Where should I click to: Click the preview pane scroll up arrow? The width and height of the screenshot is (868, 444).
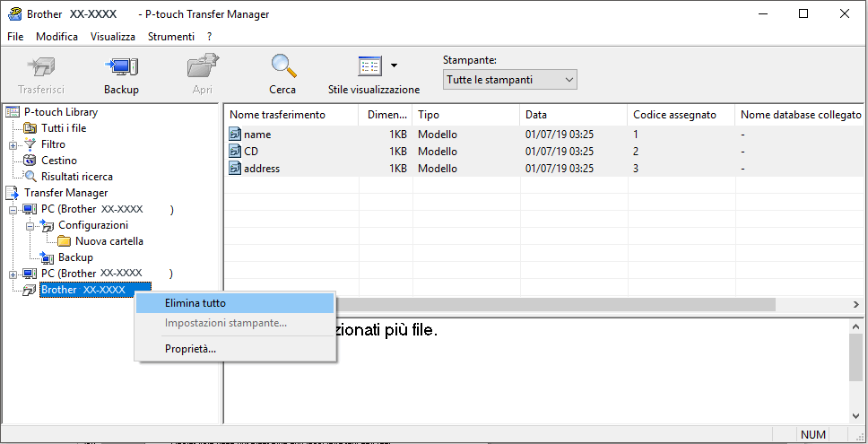point(855,326)
